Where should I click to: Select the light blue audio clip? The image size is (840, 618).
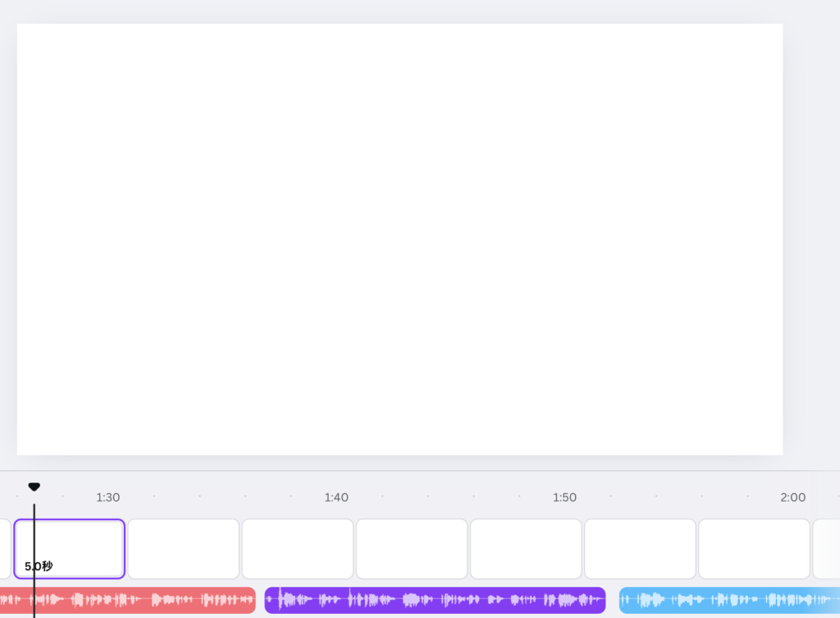tap(728, 600)
